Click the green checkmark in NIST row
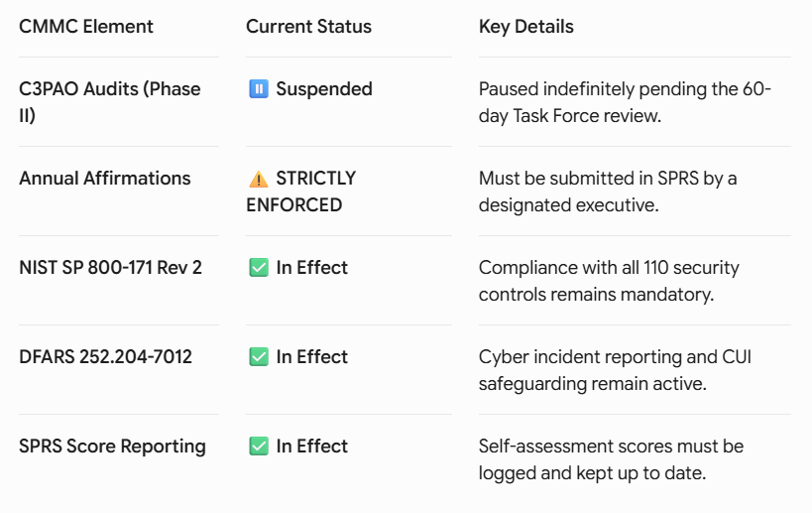The width and height of the screenshot is (812, 513). point(259,268)
